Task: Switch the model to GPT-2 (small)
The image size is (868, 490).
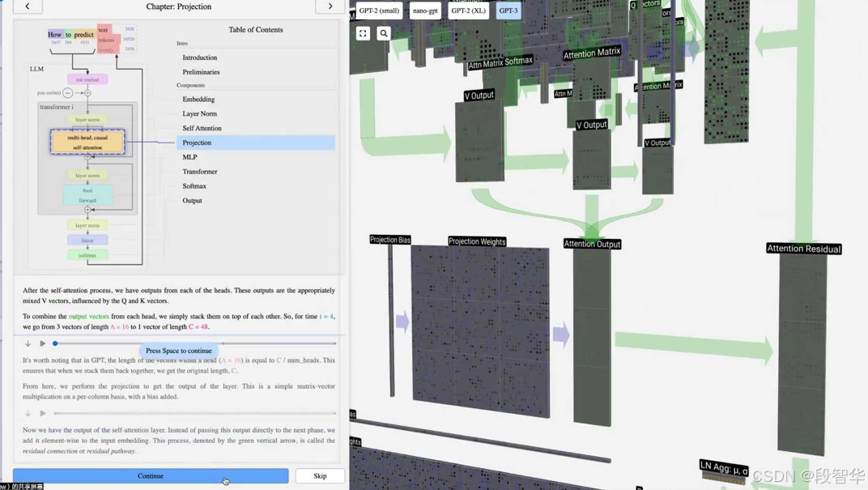Action: click(379, 11)
